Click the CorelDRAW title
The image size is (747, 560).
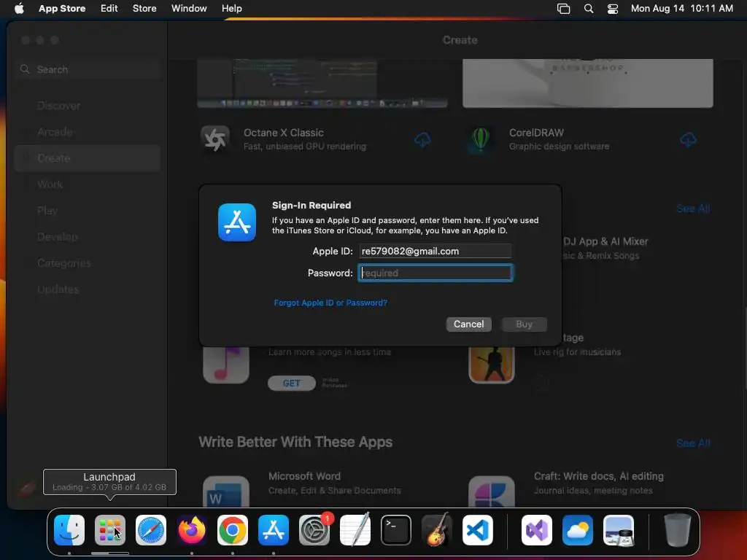click(x=536, y=133)
